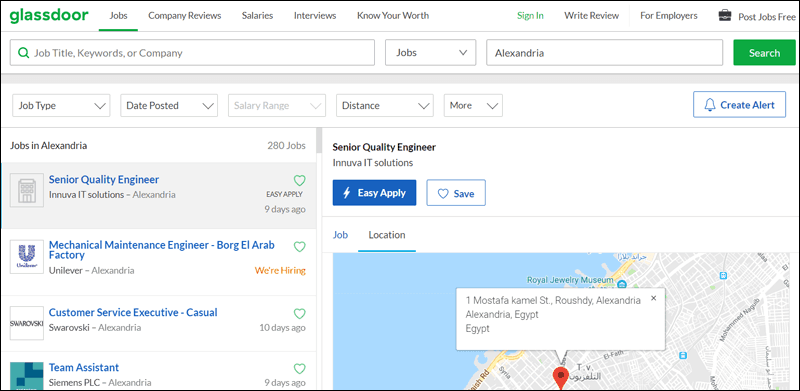This screenshot has height=391, width=800.
Task: Click the briefcase Post Jobs Free icon
Action: point(724,16)
